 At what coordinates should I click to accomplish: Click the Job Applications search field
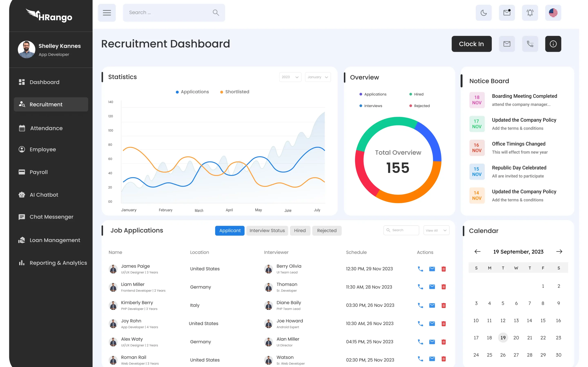(x=403, y=230)
